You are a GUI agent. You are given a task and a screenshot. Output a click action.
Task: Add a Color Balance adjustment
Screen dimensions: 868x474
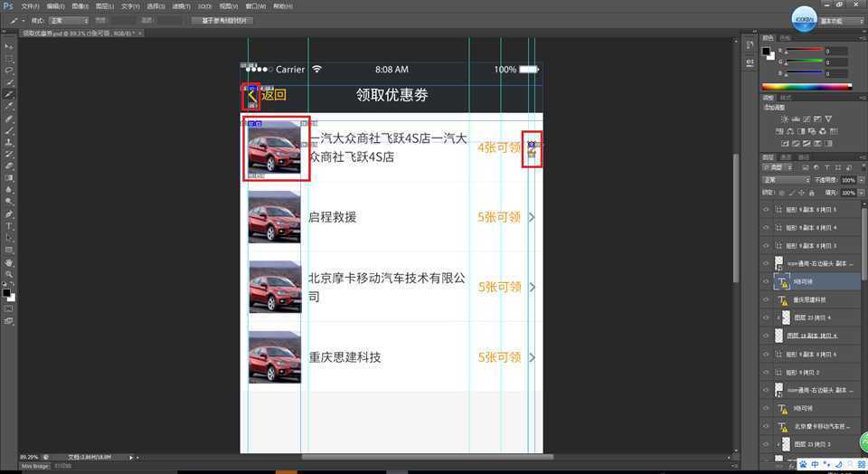pyautogui.click(x=790, y=131)
